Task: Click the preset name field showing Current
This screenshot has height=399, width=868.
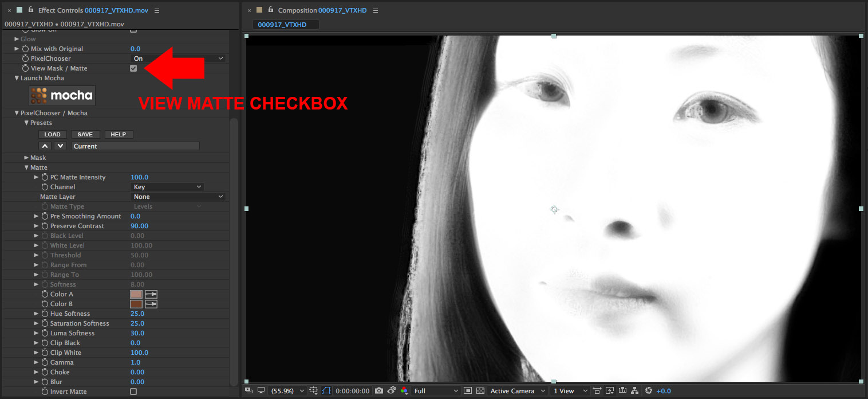Action: click(x=136, y=146)
